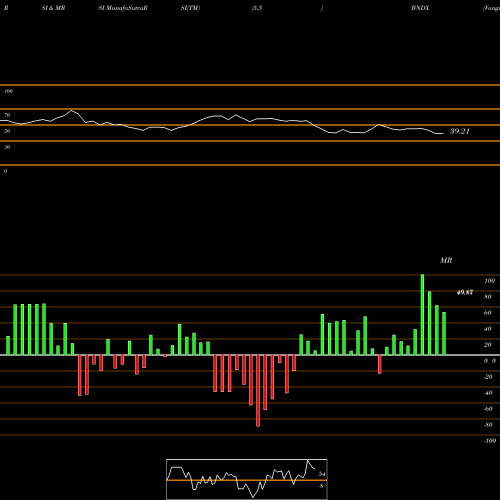The width and height of the screenshot is (500, 500).
Task: Click the RSI line peak near 70 level
Action: click(x=71, y=111)
